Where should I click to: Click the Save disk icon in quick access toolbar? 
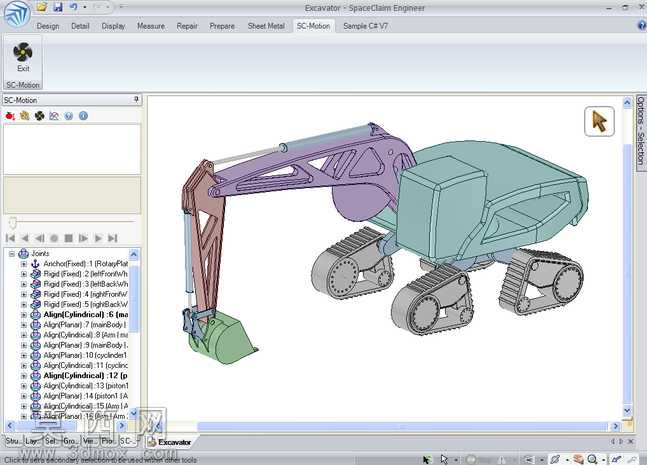point(58,7)
